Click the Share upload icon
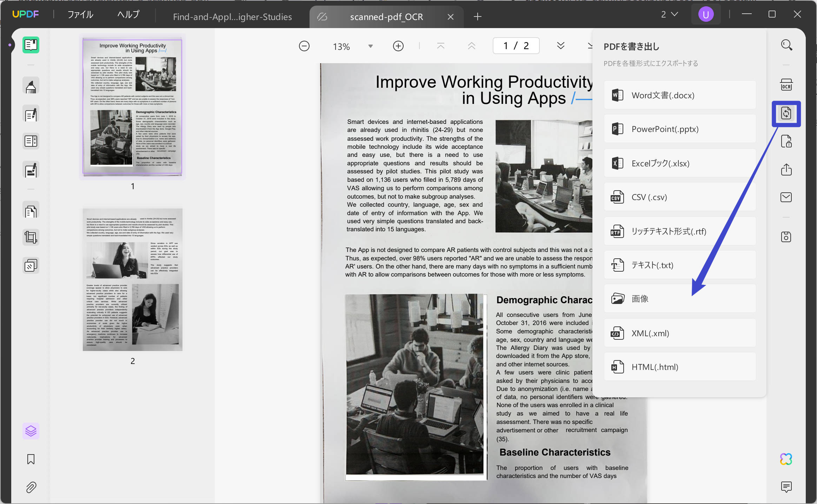817x504 pixels. (x=786, y=170)
